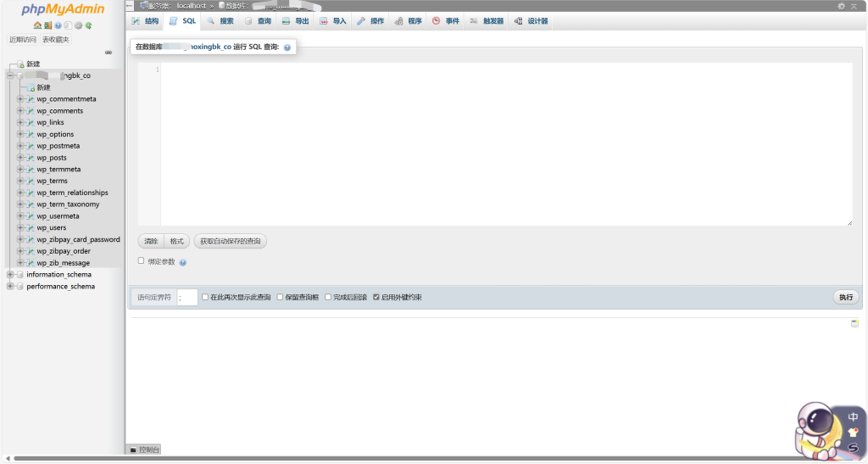
Task: Click help icon beside SQL query title
Action: (287, 48)
